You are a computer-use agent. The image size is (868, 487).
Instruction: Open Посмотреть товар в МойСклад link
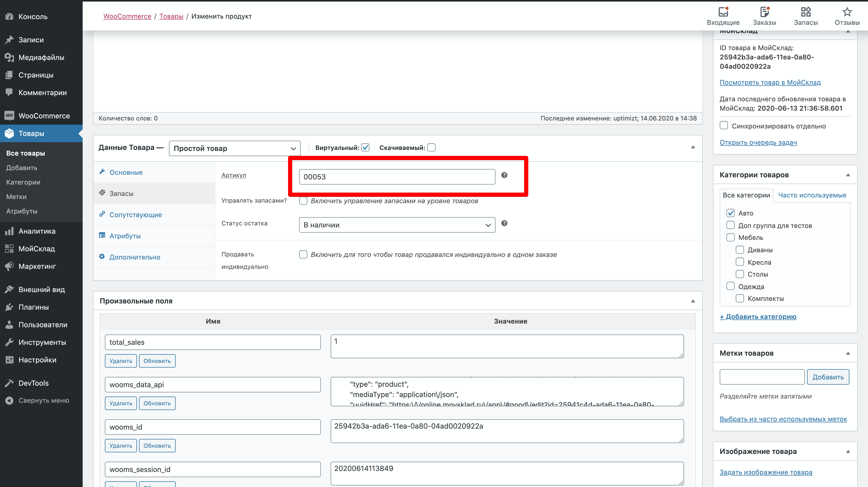pyautogui.click(x=770, y=82)
